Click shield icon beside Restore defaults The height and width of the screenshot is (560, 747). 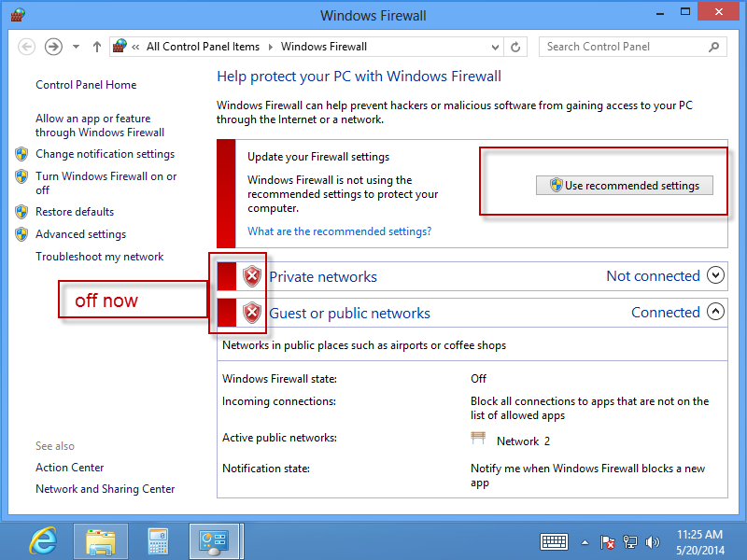[x=21, y=212]
